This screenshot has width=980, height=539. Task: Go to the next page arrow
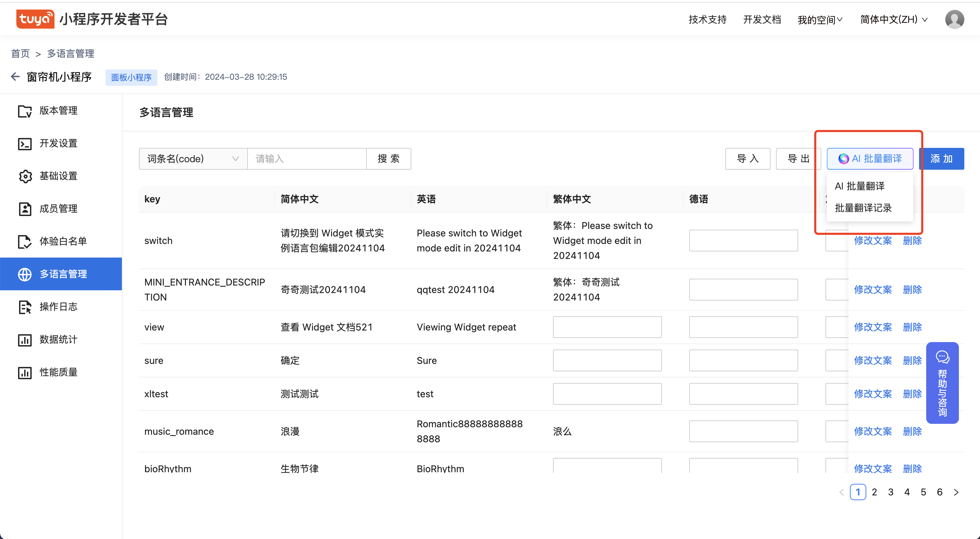tap(956, 492)
